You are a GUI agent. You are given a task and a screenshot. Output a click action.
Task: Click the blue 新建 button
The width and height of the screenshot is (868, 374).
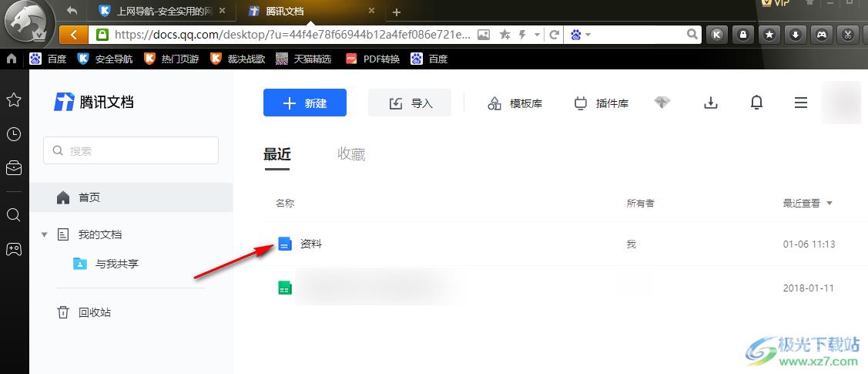tap(304, 103)
